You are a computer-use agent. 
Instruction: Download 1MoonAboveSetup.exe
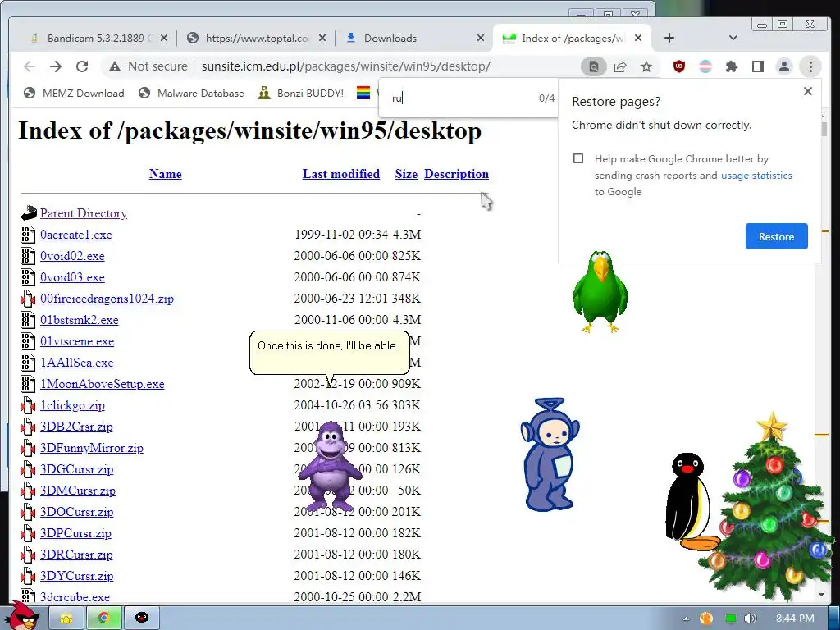coord(103,384)
